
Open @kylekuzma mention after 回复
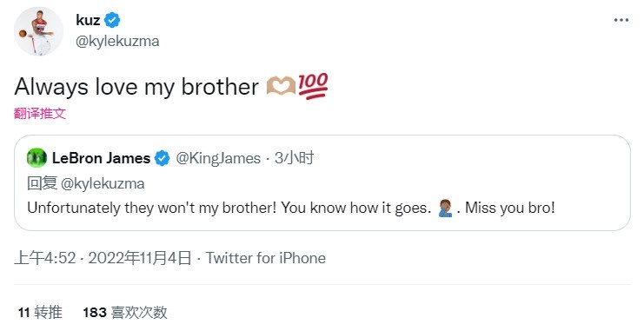103,183
